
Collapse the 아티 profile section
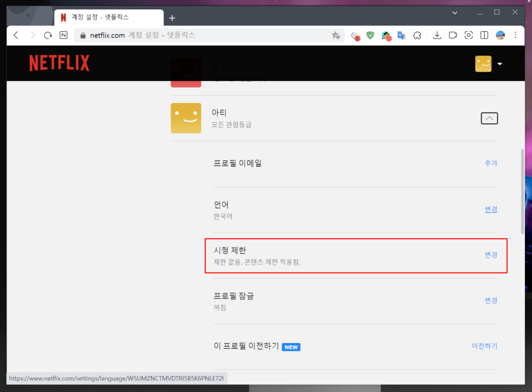(489, 118)
